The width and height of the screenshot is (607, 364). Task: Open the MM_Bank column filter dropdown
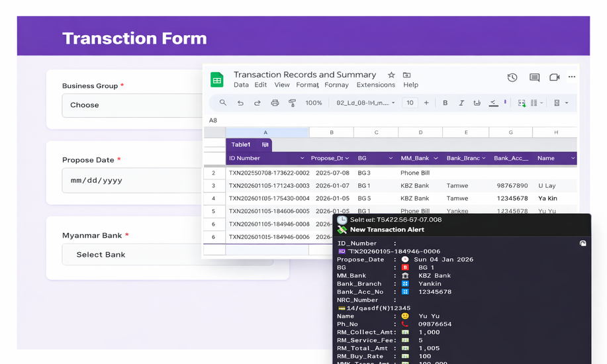436,158
